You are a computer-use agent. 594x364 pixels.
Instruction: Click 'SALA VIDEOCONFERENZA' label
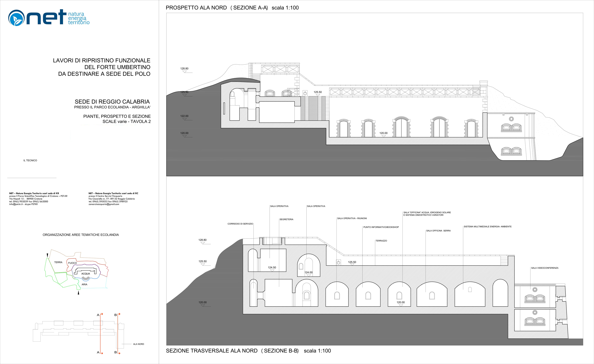pos(545,268)
